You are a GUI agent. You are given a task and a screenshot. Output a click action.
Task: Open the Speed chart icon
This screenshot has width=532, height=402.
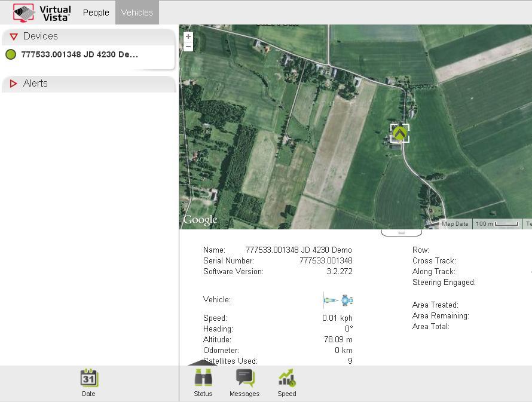pyautogui.click(x=286, y=379)
